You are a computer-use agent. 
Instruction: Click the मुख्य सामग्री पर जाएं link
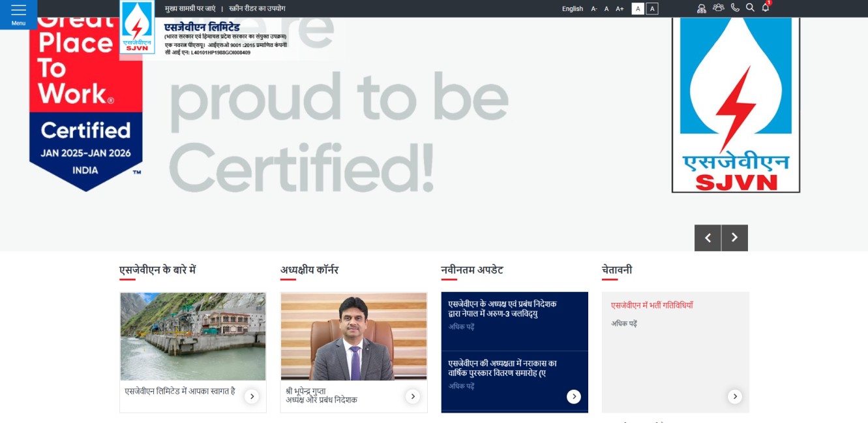pos(190,8)
